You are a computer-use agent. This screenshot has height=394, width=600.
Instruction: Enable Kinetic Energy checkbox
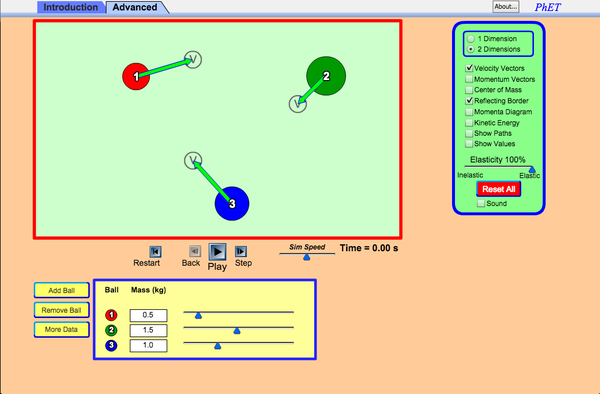click(469, 123)
